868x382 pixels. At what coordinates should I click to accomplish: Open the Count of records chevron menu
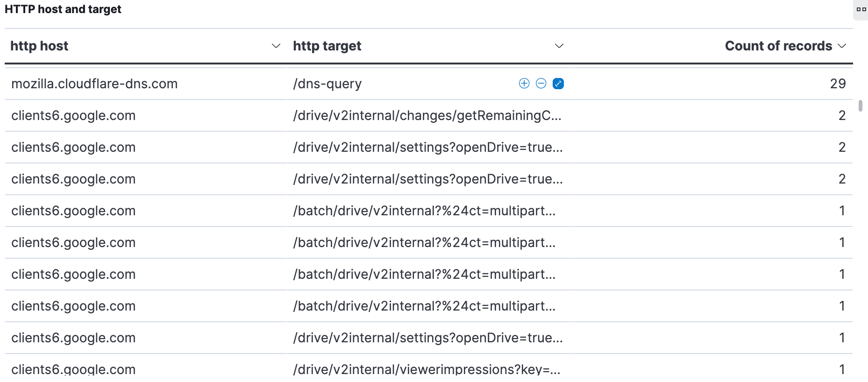(x=842, y=46)
